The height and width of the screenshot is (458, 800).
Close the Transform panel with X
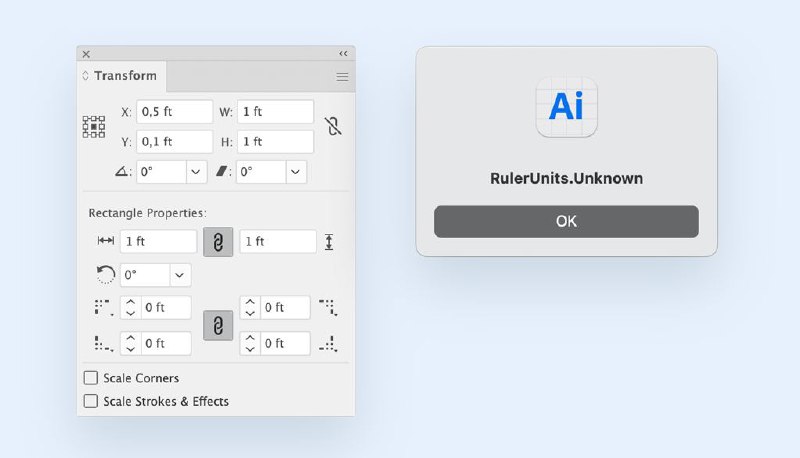[86, 54]
